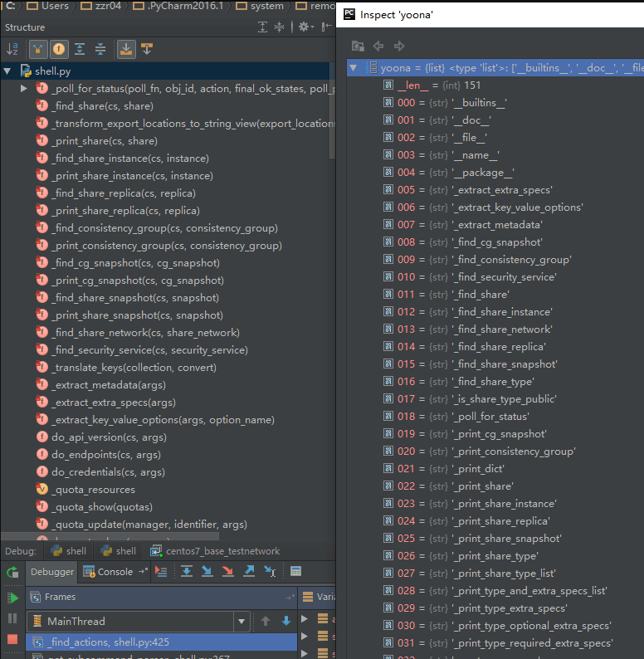Expand second variable in Variables panel

tap(305, 637)
